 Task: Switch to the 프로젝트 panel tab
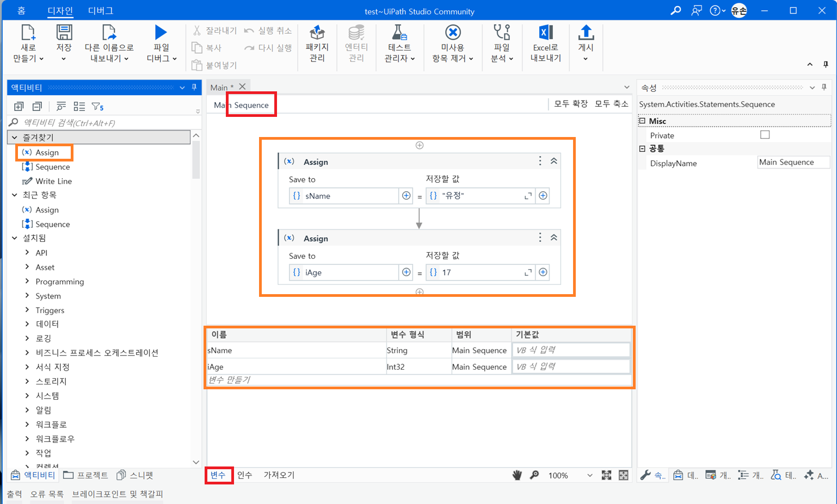(86, 475)
